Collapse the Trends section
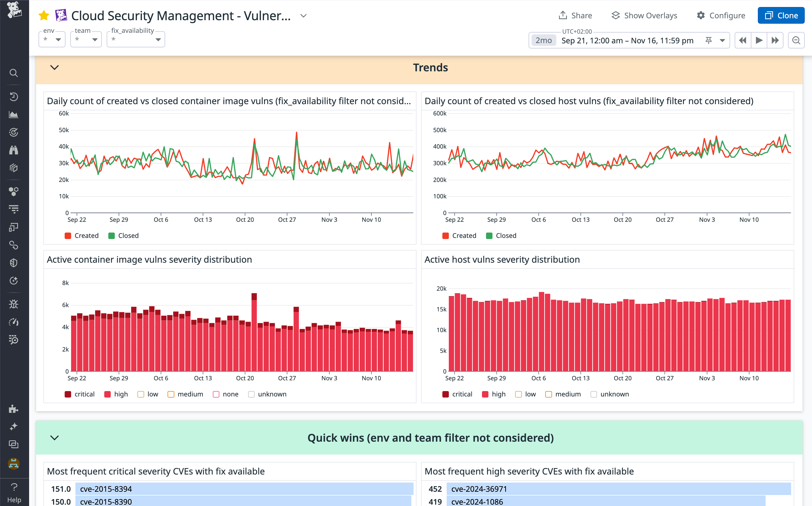 (x=55, y=67)
